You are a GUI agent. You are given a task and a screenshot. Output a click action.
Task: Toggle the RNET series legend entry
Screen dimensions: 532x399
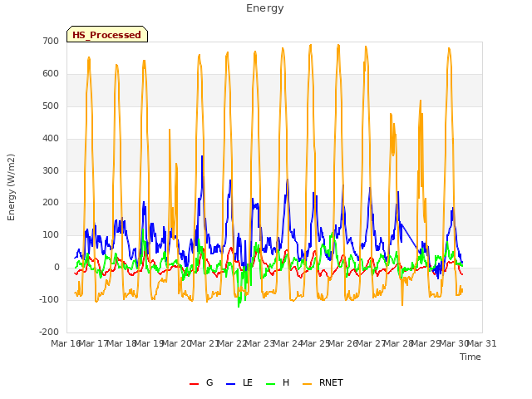(x=323, y=383)
